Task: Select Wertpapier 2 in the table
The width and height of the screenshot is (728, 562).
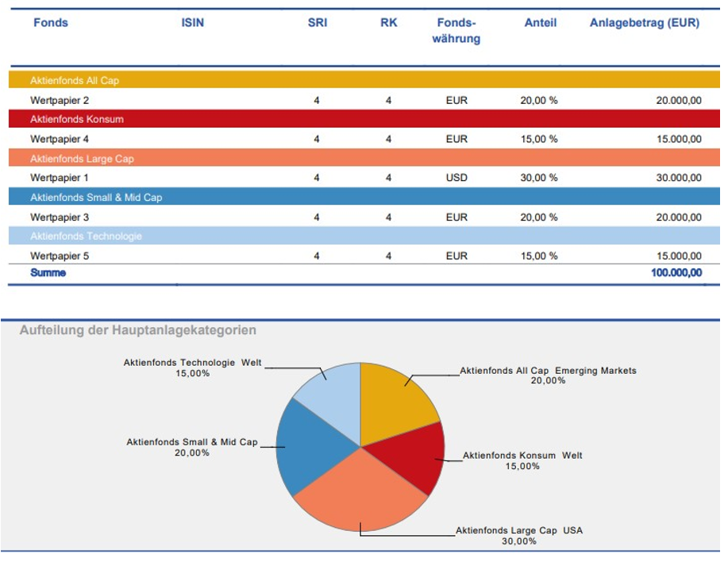Action: point(60,100)
